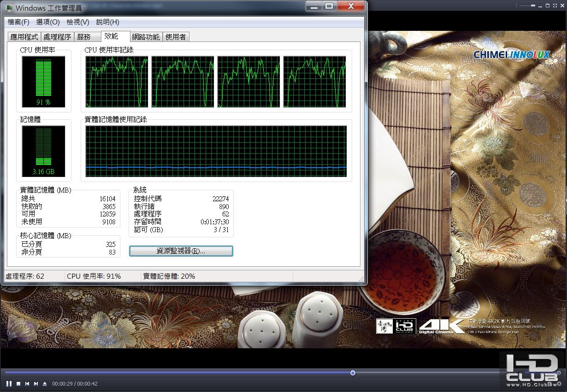
Task: Switch to the 應用程式 tab
Action: [x=24, y=37]
